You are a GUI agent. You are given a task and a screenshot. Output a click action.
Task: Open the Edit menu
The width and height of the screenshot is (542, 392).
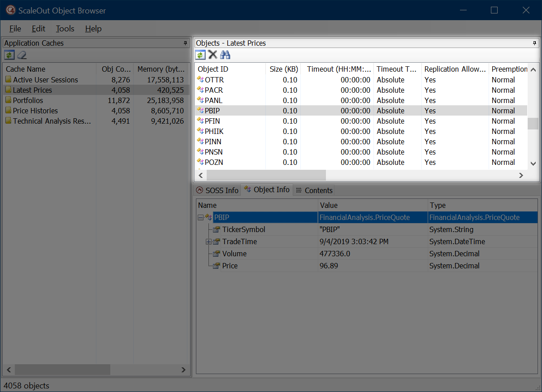point(39,29)
